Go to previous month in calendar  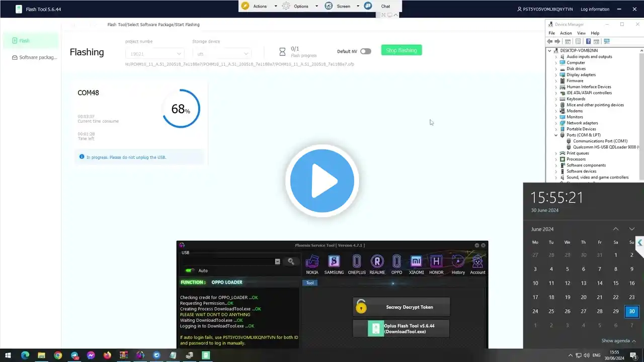pyautogui.click(x=616, y=229)
